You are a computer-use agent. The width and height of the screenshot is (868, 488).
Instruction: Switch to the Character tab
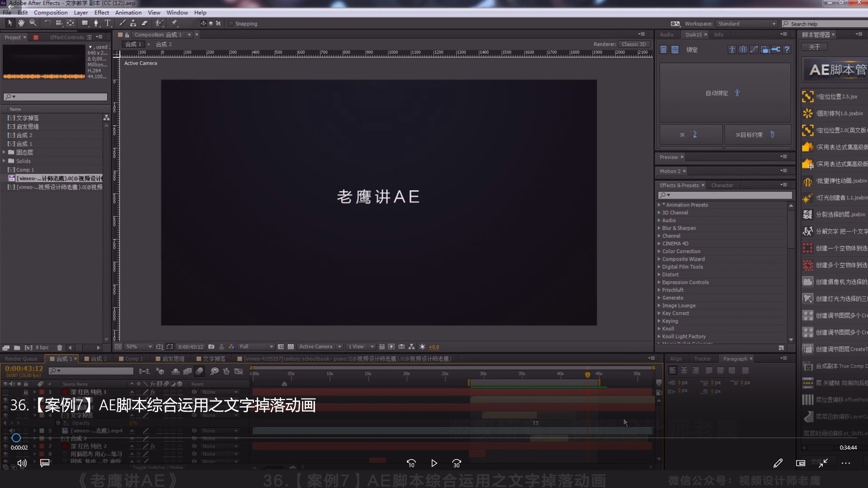tap(722, 185)
